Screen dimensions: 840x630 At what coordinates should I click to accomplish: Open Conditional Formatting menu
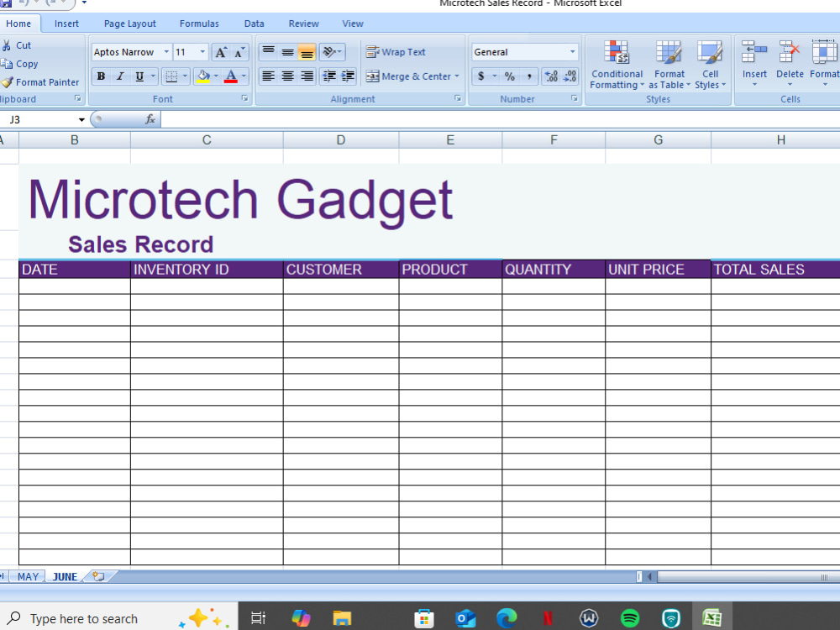click(617, 65)
